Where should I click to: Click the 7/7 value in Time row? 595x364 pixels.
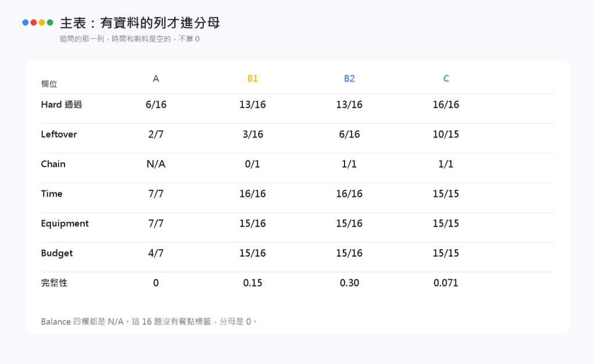click(156, 194)
